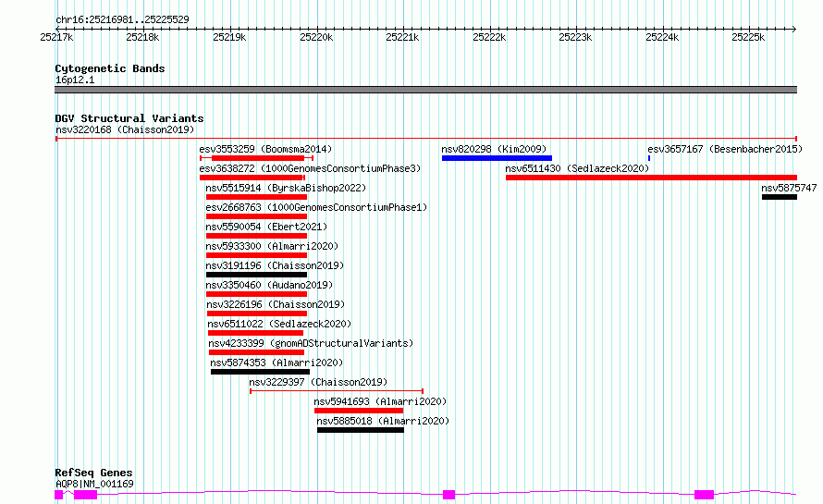This screenshot has width=823, height=504.
Task: Select the esv3638272 (1000GenomesConsortiumPhase3) label
Action: [x=310, y=168]
